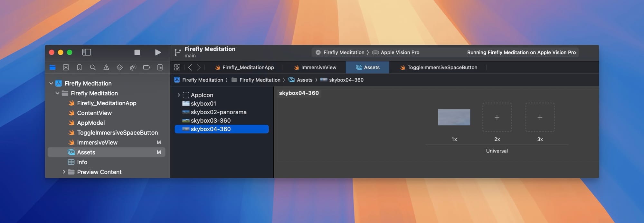Open the Issue navigator warning icon
The image size is (644, 223).
(x=106, y=67)
